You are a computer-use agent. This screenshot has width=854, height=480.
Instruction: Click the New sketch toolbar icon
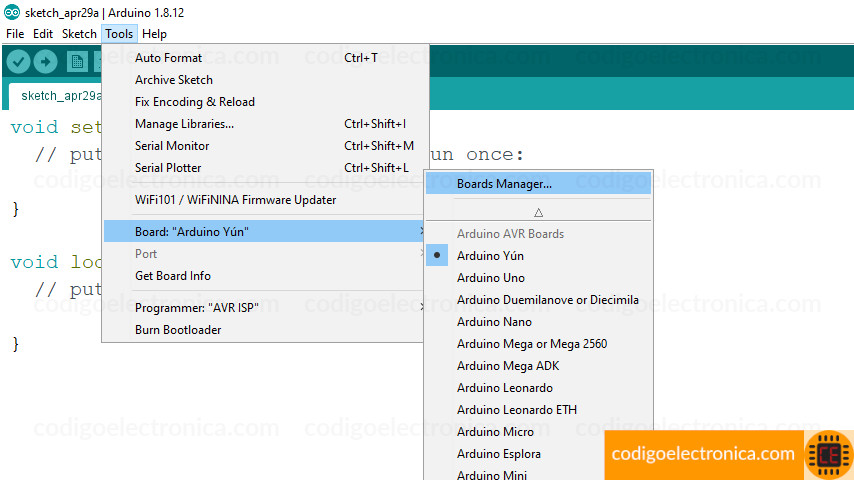click(x=77, y=62)
